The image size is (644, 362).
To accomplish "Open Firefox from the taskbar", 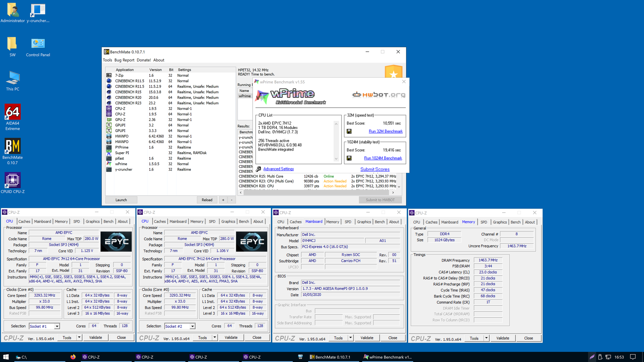I will click(x=73, y=357).
